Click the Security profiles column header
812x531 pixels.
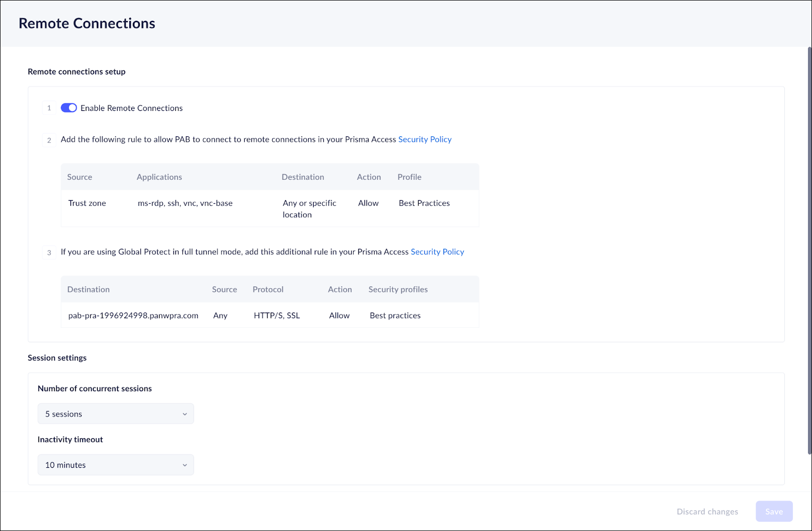(x=398, y=289)
